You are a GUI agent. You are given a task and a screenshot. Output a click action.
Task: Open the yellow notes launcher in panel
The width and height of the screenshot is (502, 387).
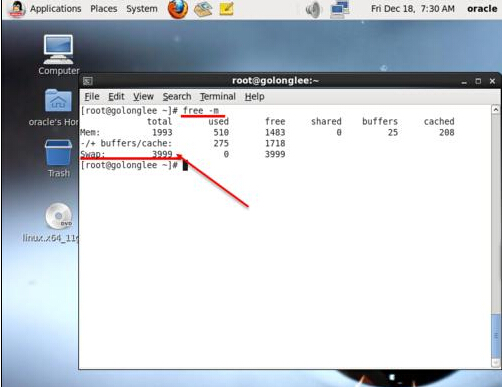pyautogui.click(x=227, y=9)
